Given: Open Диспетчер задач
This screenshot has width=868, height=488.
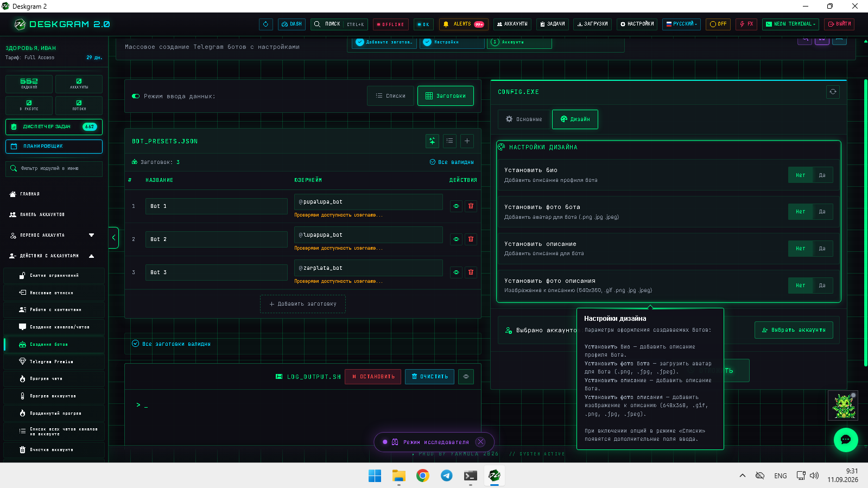Looking at the screenshot, I should click(54, 127).
